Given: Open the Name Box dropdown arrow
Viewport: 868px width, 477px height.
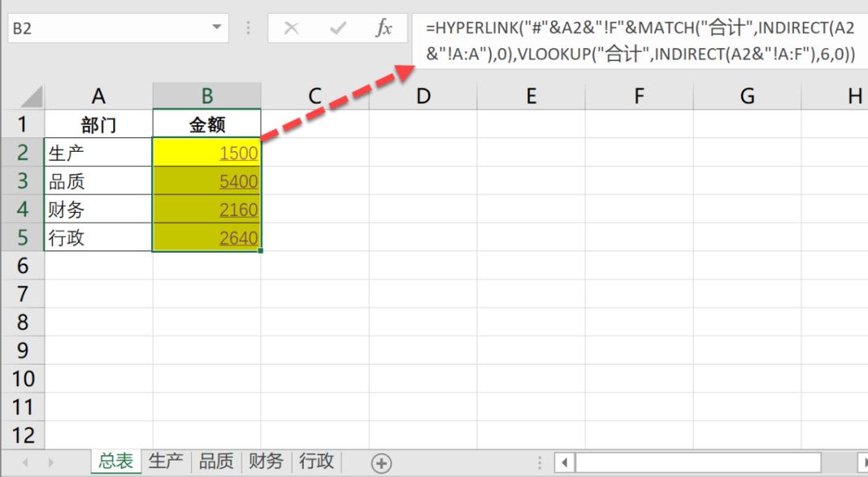Looking at the screenshot, I should 216,28.
